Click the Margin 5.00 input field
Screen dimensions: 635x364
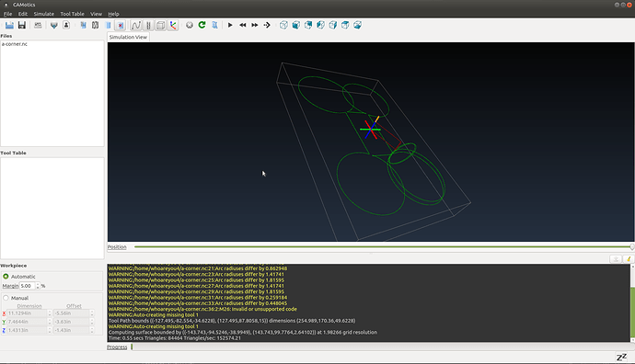[x=28, y=286]
